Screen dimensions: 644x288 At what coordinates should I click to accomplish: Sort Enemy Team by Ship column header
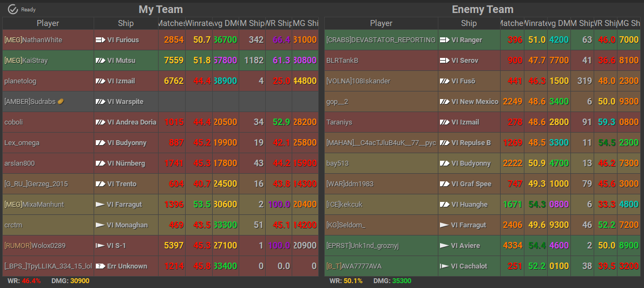coord(469,23)
